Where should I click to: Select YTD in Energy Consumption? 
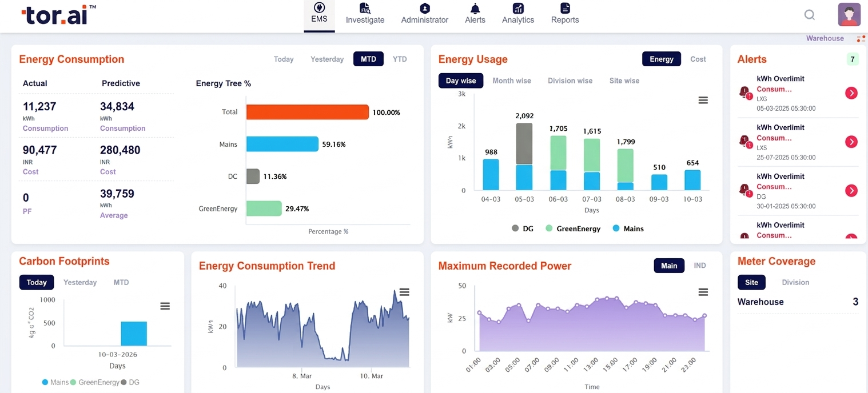click(x=399, y=59)
